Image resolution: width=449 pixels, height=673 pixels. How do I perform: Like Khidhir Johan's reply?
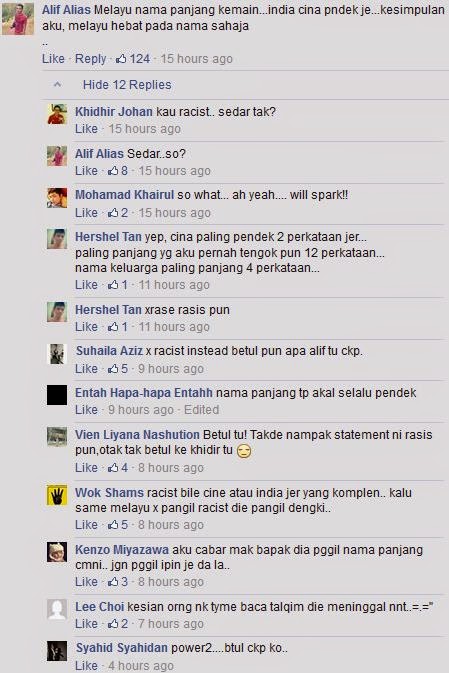click(x=86, y=129)
